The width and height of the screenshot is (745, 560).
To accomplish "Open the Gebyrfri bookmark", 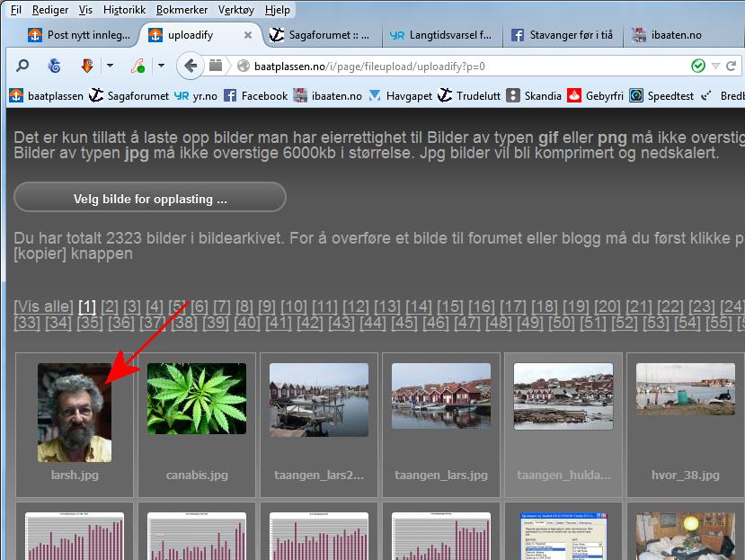I will click(595, 96).
